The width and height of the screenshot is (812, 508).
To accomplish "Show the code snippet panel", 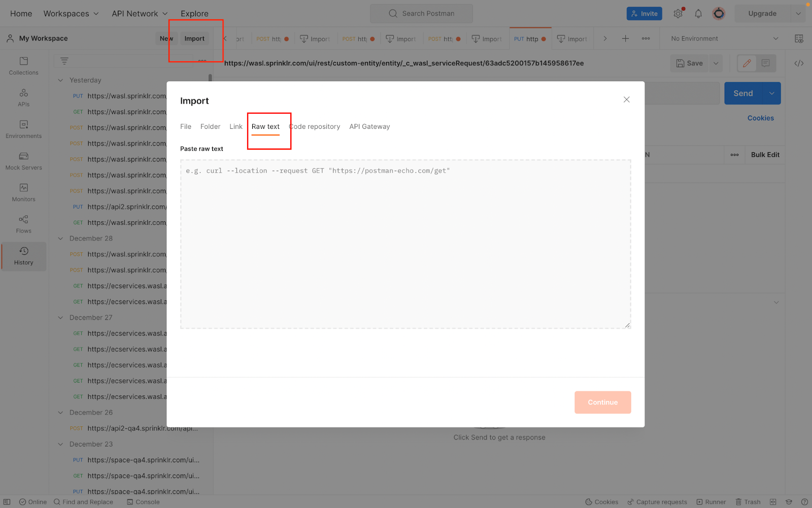I will pyautogui.click(x=799, y=63).
